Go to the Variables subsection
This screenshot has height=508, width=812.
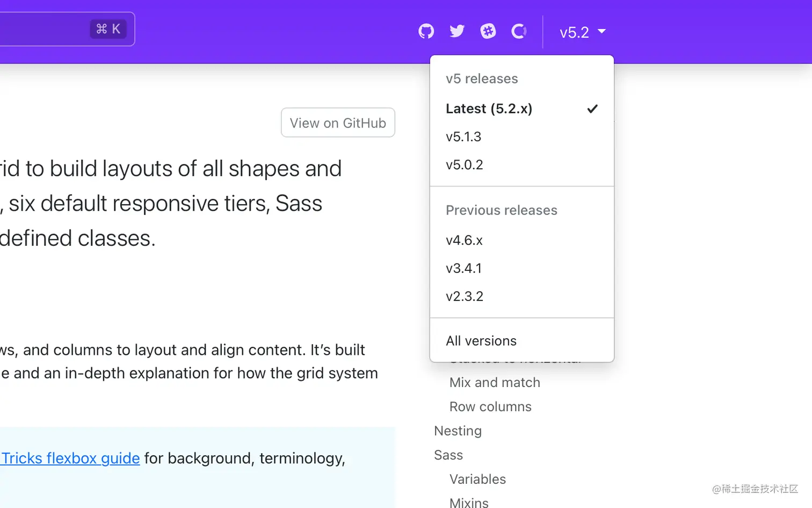[x=477, y=479]
